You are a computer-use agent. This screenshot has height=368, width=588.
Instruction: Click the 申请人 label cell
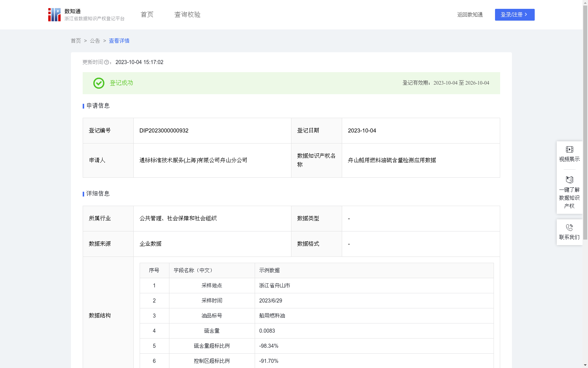click(x=108, y=160)
